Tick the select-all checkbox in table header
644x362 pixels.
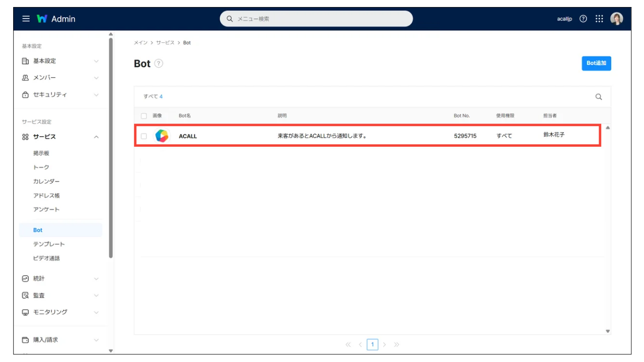point(144,116)
